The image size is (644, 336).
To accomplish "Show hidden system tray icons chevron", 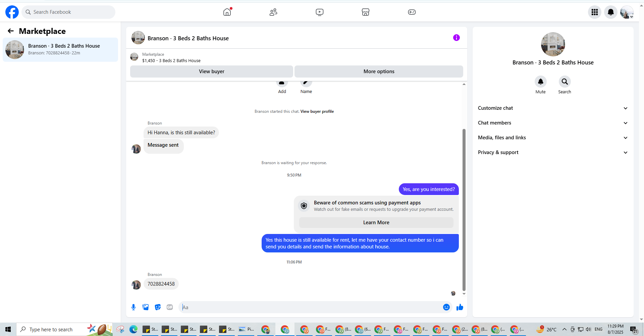I will click(565, 329).
